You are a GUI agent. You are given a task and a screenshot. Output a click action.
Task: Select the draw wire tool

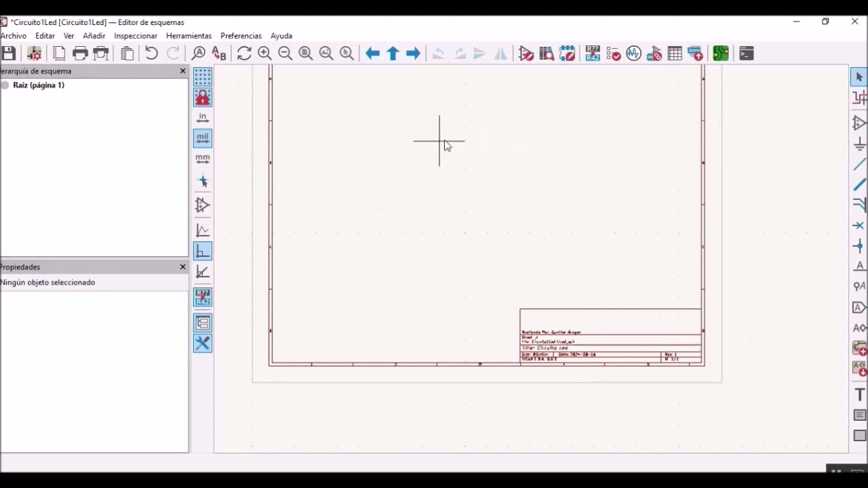[859, 164]
